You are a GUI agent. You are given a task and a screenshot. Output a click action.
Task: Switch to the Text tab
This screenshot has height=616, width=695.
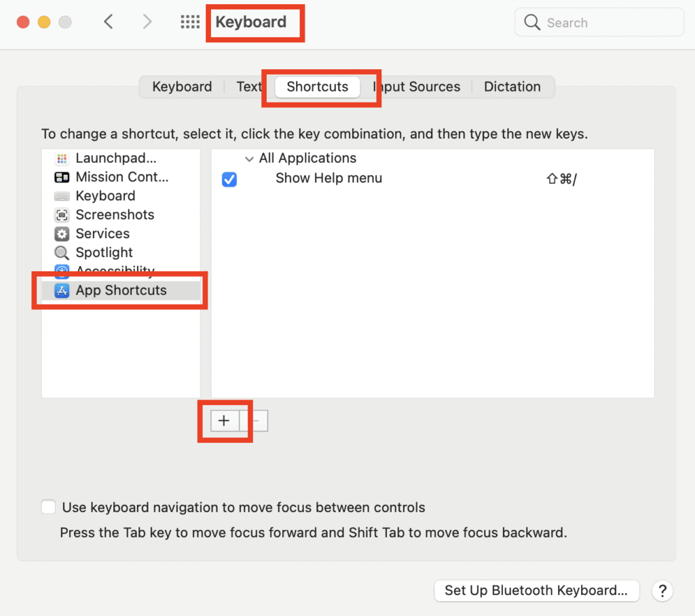(248, 86)
